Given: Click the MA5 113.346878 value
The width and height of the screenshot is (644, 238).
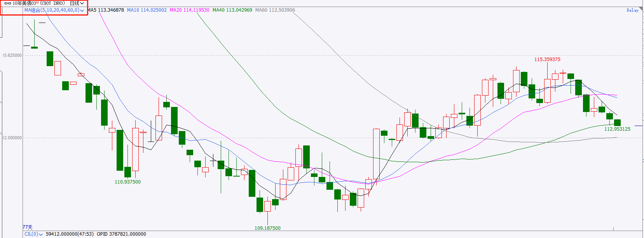Looking at the screenshot, I should coord(106,10).
